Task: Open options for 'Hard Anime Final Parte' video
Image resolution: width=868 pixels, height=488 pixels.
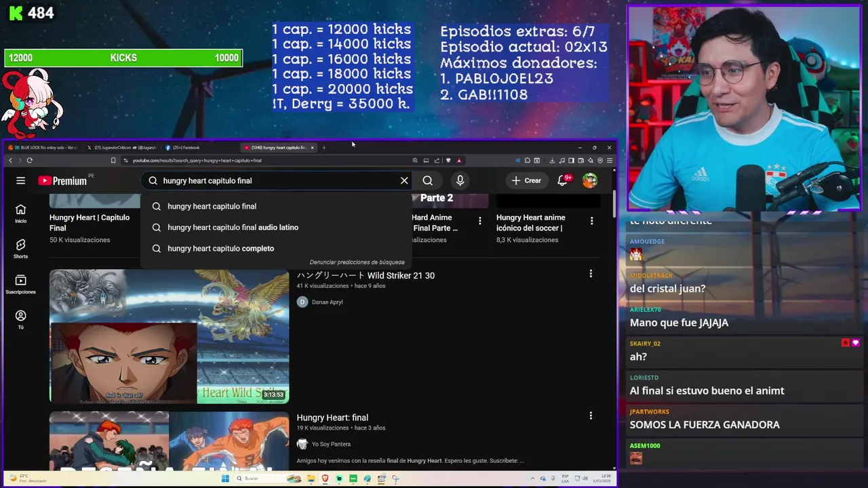Action: pyautogui.click(x=480, y=221)
